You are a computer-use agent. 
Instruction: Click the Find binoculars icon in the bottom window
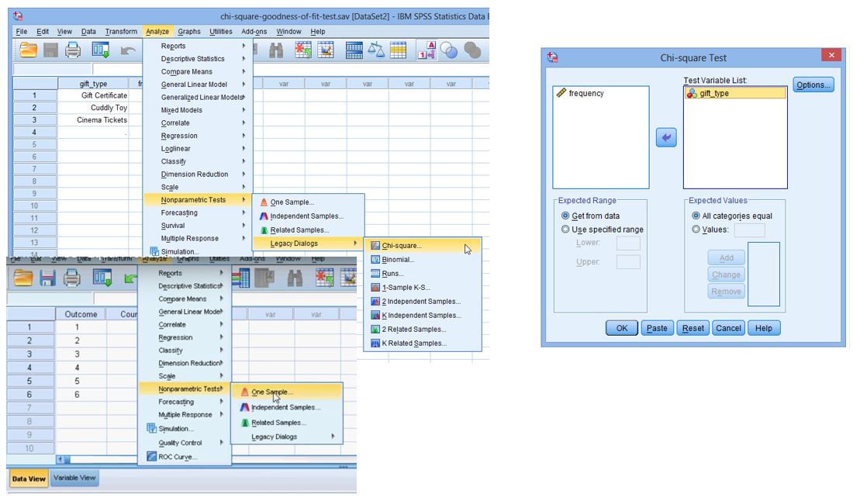pos(295,278)
